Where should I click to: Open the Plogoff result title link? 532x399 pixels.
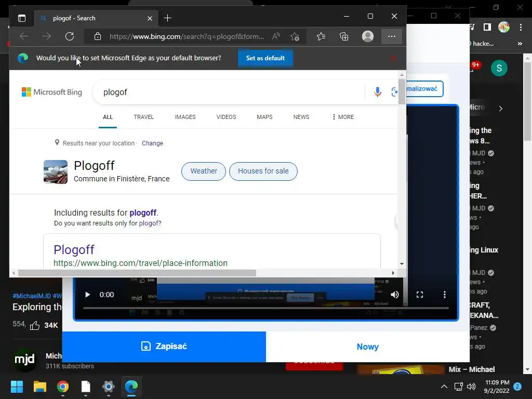point(74,250)
